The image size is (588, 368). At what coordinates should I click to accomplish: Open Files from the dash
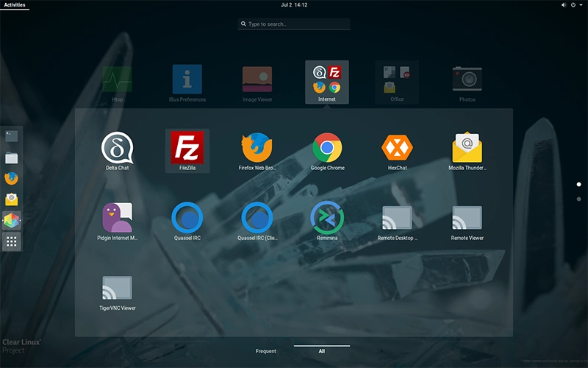click(11, 158)
